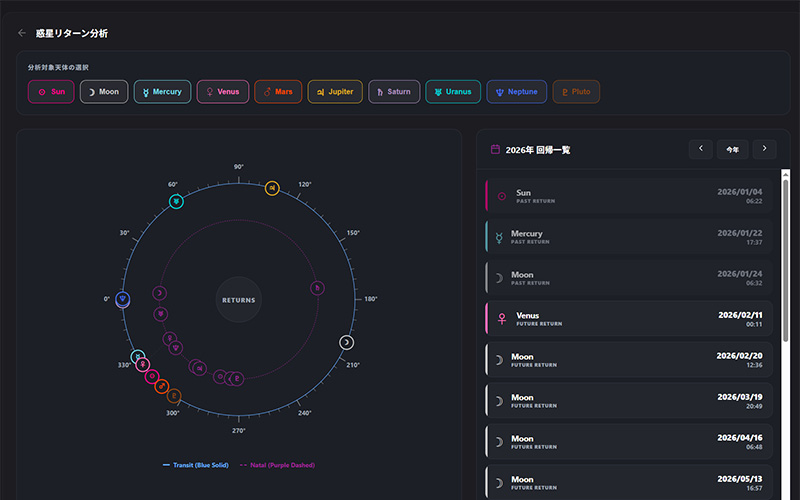Click the Transit blue solid legend swatch
This screenshot has width=800, height=500.
tap(166, 465)
